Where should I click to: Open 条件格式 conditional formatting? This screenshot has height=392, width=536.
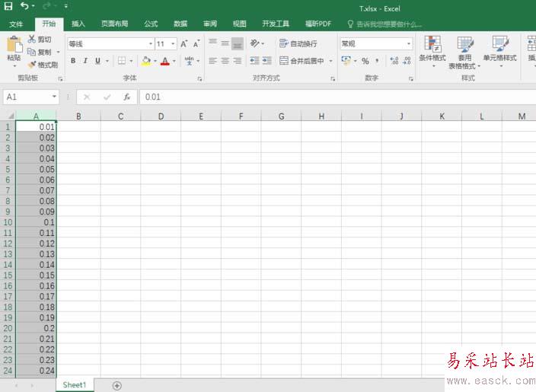point(432,52)
